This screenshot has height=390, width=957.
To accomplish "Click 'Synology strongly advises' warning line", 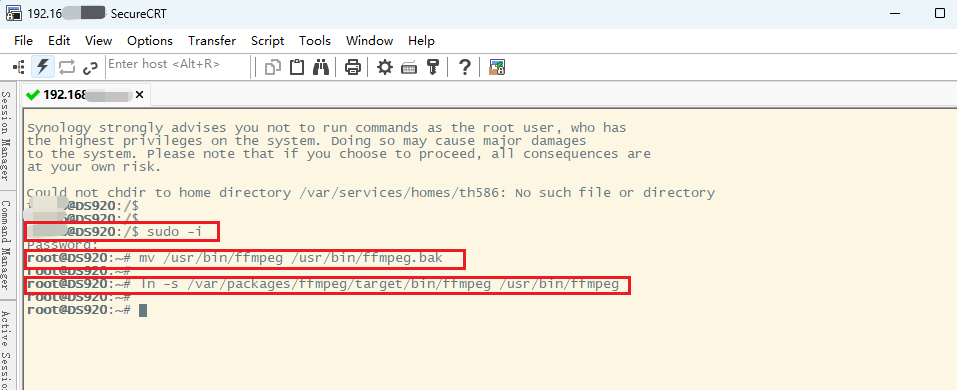I will 327,128.
